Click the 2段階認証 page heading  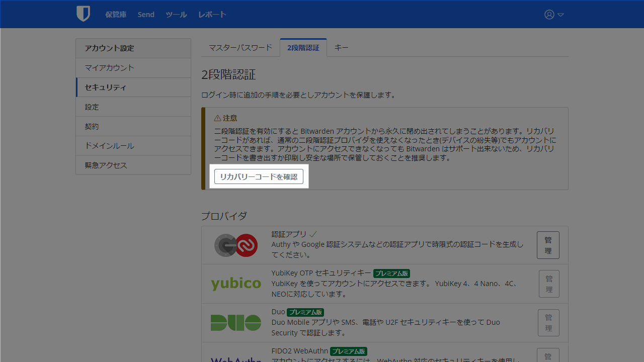228,75
